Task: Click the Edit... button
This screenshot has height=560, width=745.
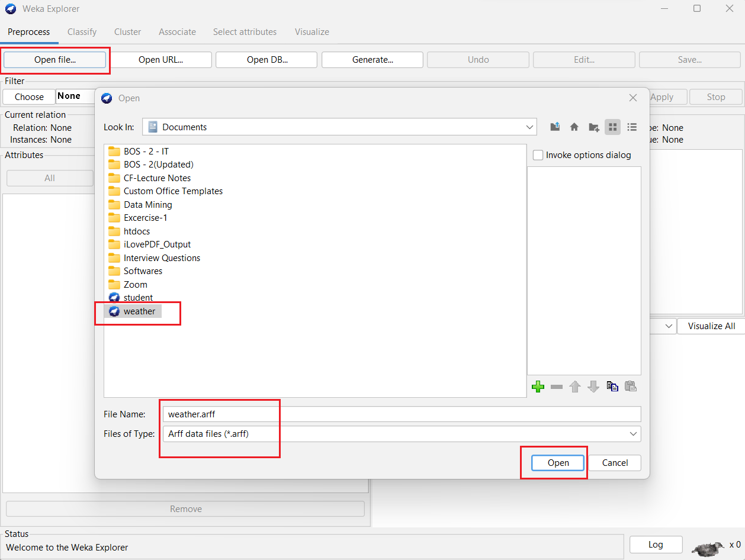Action: (x=584, y=60)
